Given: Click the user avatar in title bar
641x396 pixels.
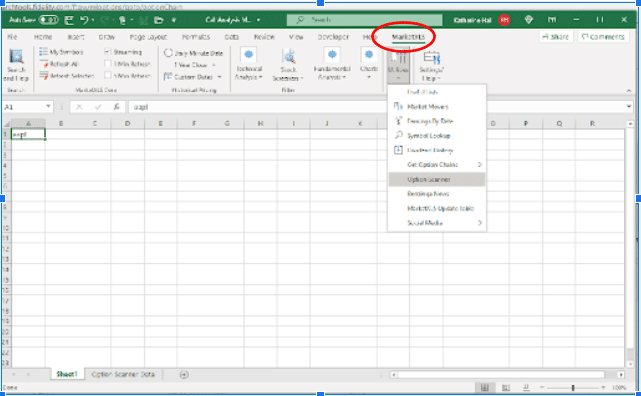Looking at the screenshot, I should pos(504,20).
